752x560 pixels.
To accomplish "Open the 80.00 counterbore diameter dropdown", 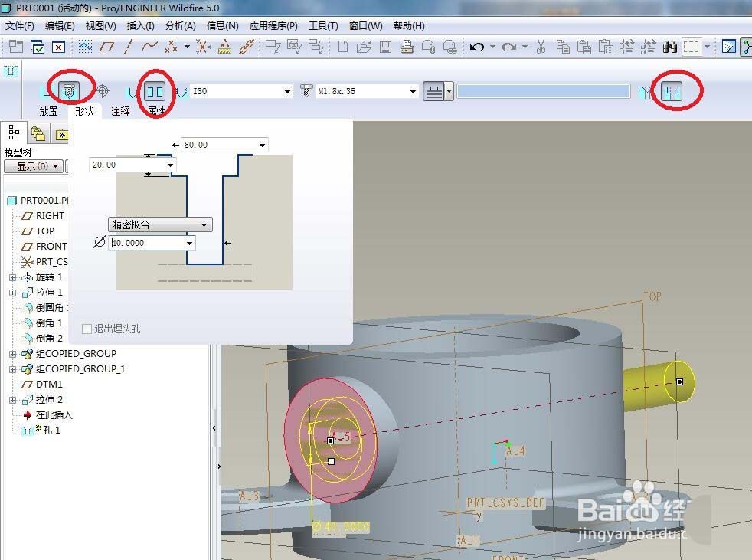I will (x=262, y=145).
